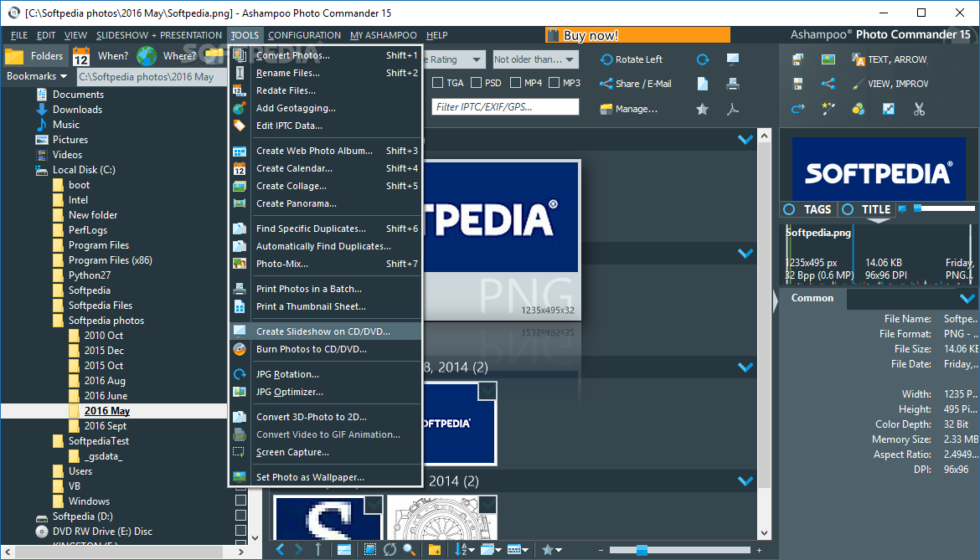Click the scissors cut icon
This screenshot has width=980, height=560.
(x=919, y=110)
